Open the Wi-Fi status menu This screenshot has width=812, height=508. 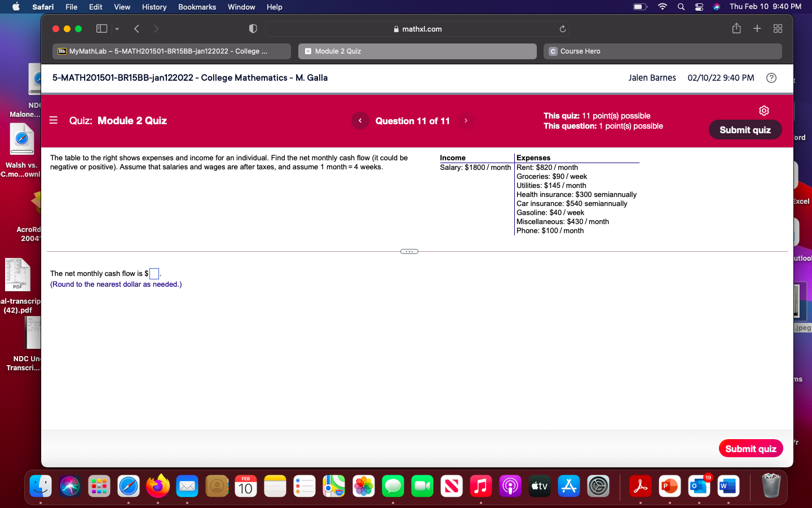[662, 7]
